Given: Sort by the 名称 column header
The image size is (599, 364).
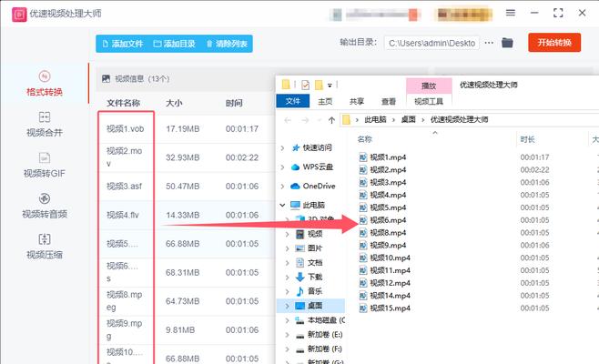Looking at the screenshot, I should pos(364,139).
